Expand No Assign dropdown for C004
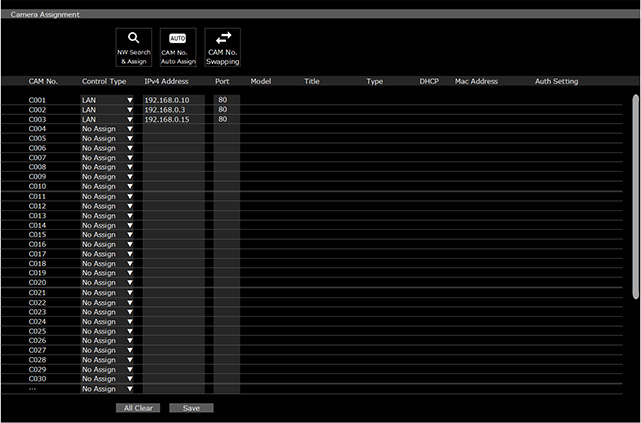Image resolution: width=641 pixels, height=423 pixels. coord(107,129)
